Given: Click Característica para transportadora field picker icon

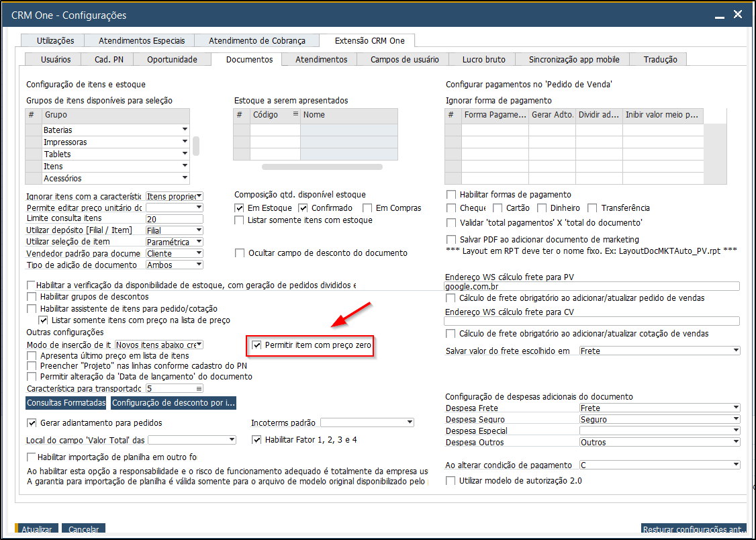Looking at the screenshot, I should pyautogui.click(x=199, y=389).
